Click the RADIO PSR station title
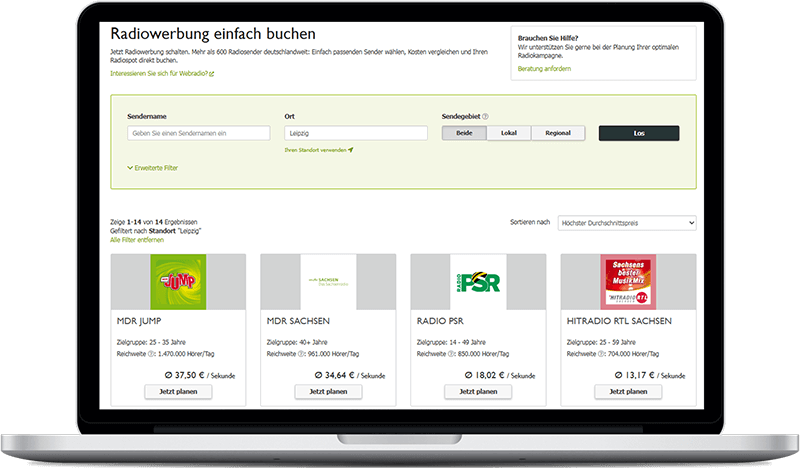 tap(440, 321)
